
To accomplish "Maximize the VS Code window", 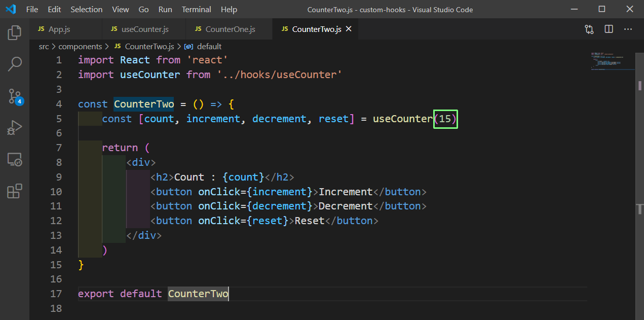I will (602, 9).
